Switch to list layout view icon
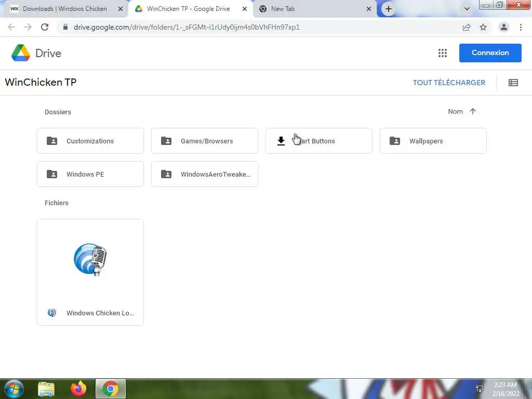 pyautogui.click(x=513, y=83)
